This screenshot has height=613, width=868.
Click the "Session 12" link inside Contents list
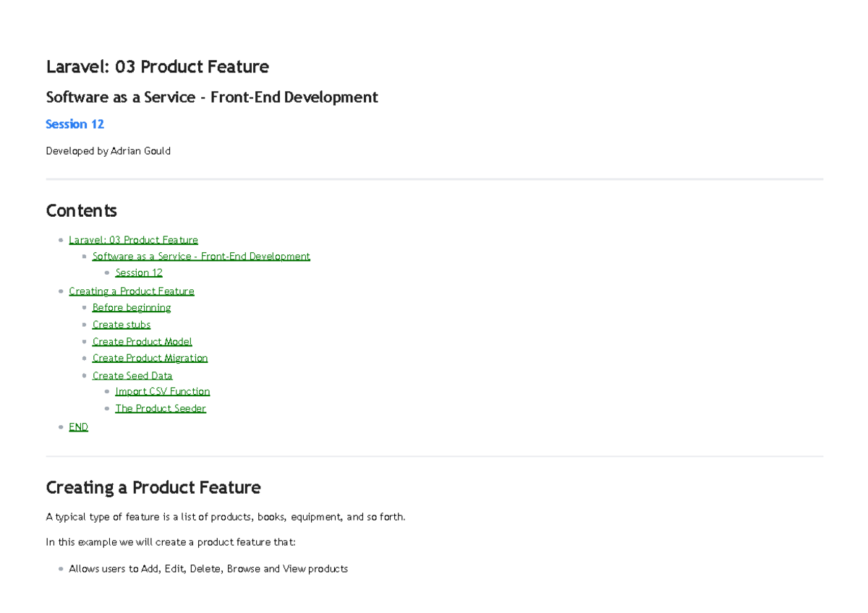pos(138,273)
